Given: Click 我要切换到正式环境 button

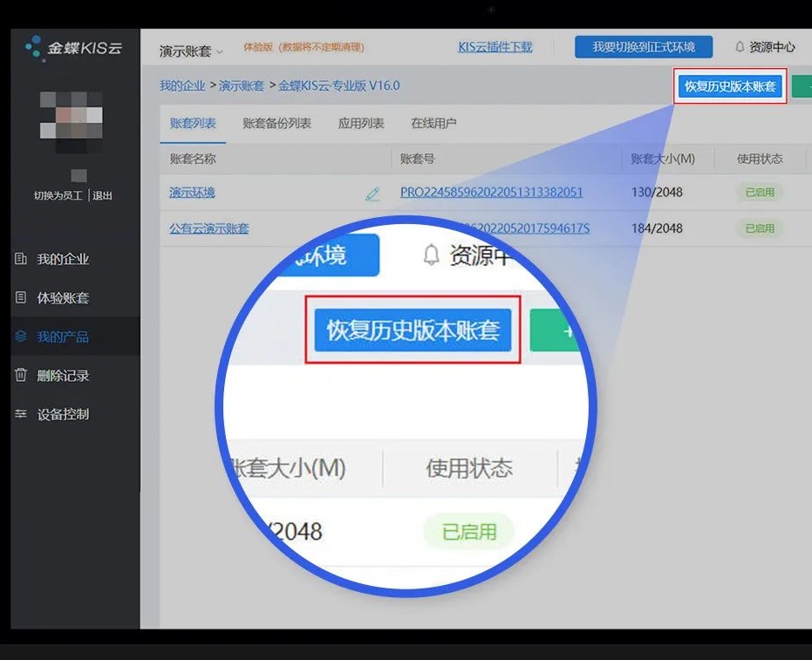Looking at the screenshot, I should (644, 47).
